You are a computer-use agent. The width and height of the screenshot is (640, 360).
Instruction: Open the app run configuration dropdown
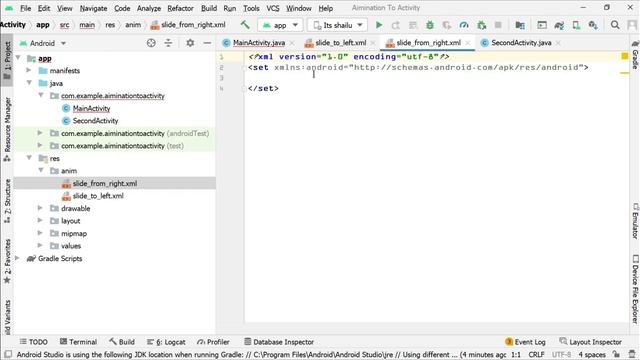pyautogui.click(x=280, y=25)
